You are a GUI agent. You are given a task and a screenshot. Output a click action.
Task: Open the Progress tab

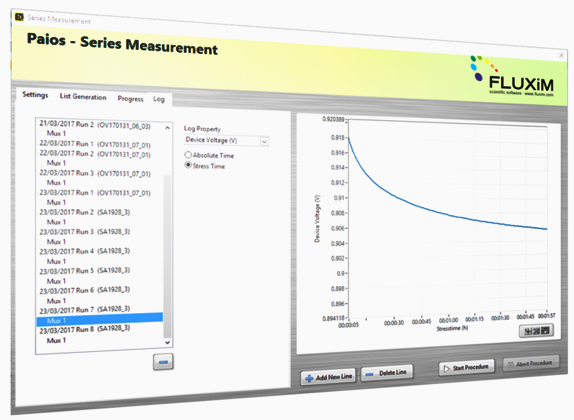(130, 99)
